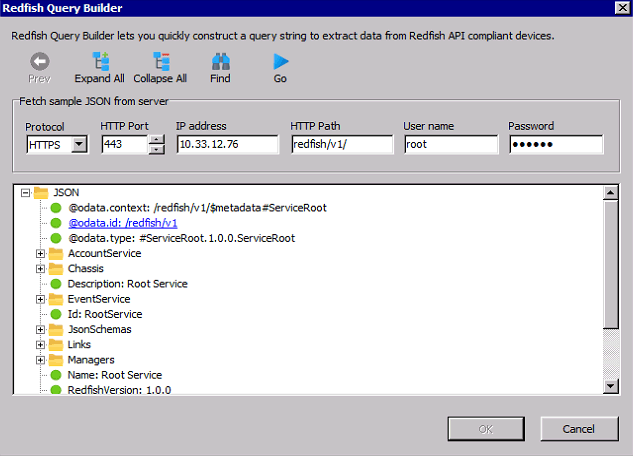This screenshot has width=633, height=456.
Task: Click the Links folder icon
Action: click(x=56, y=344)
